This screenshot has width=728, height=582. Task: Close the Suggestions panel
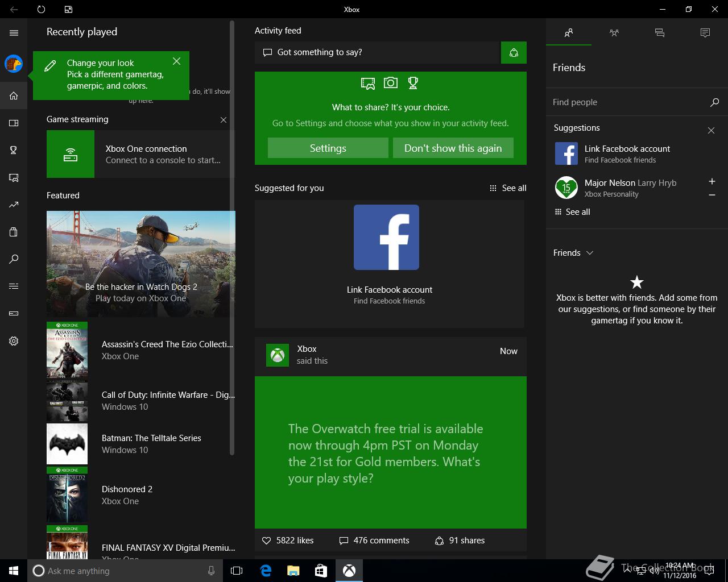(x=711, y=131)
